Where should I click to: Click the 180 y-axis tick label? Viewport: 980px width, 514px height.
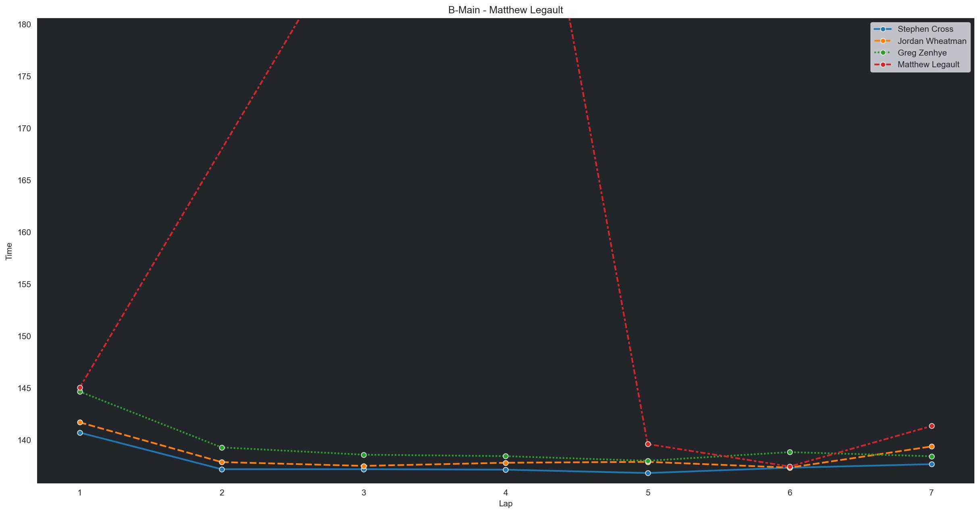[x=25, y=25]
